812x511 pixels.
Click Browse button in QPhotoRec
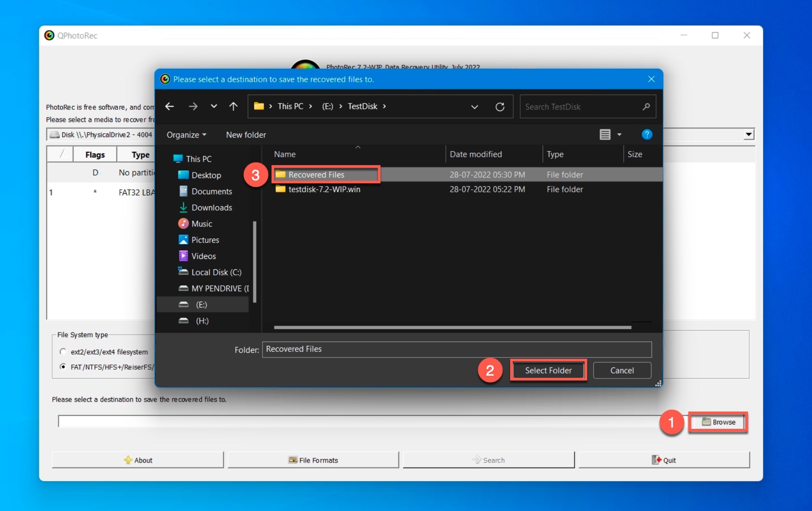[719, 422]
